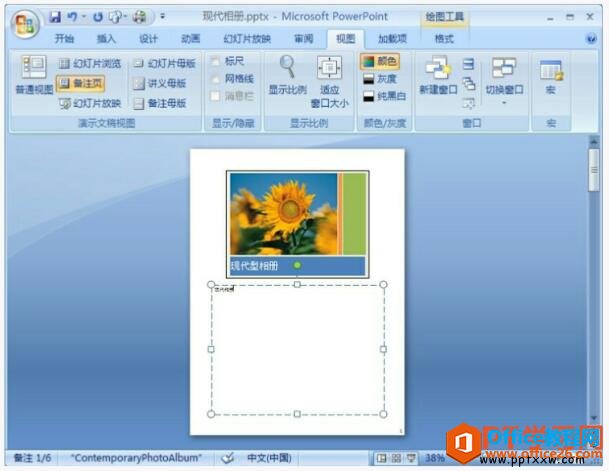Screen dimensions: 609x471
Task: Click the bottom-center sizing handle of notes box
Action: [297, 414]
